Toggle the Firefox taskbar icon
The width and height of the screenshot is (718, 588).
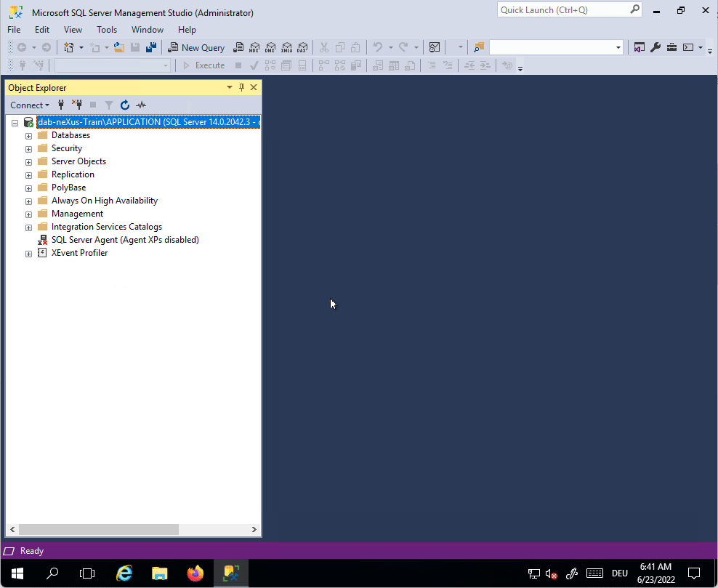click(x=195, y=573)
